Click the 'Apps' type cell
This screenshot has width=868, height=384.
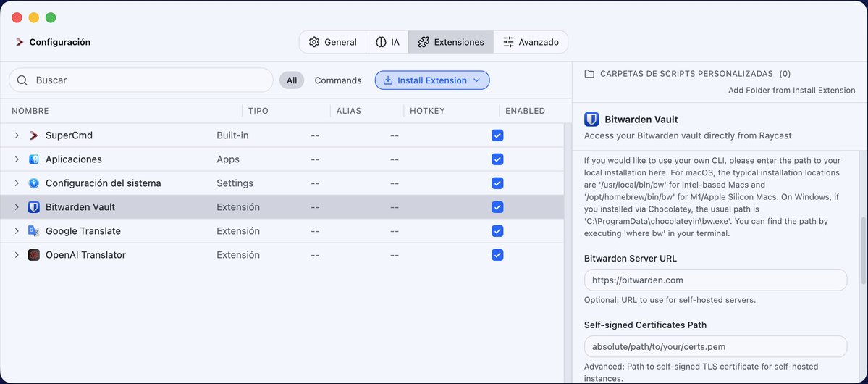[x=228, y=159]
